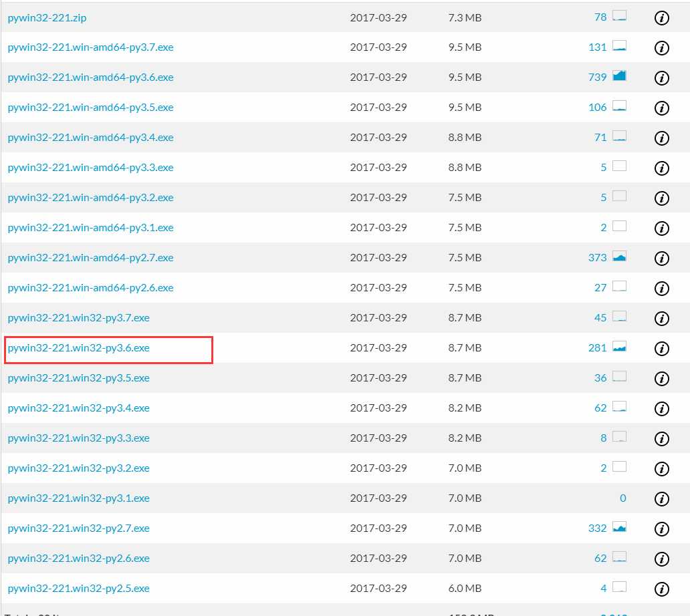View download stats chart for win-amd64-py2.7.exe
Image resolution: width=690 pixels, height=616 pixels.
click(620, 256)
